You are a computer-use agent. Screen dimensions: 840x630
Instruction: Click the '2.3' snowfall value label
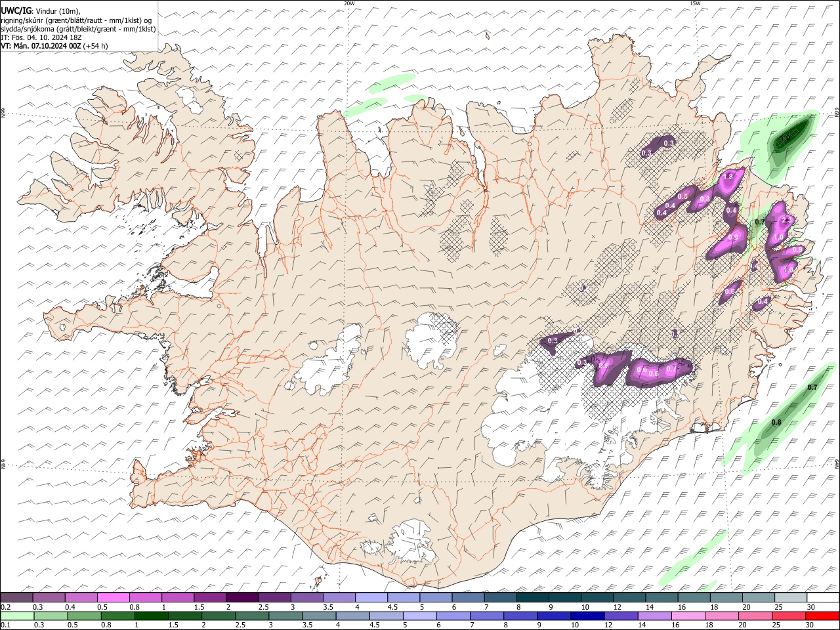(x=787, y=220)
